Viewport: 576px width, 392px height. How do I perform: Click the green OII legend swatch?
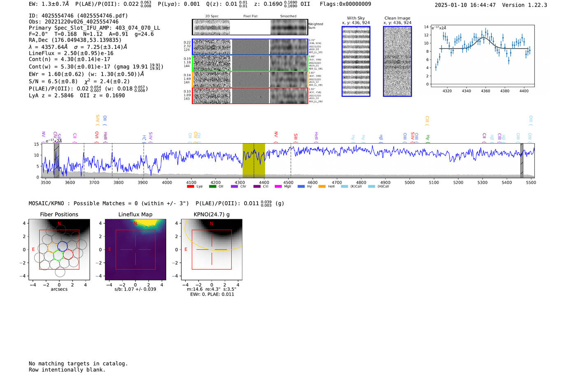click(212, 186)
